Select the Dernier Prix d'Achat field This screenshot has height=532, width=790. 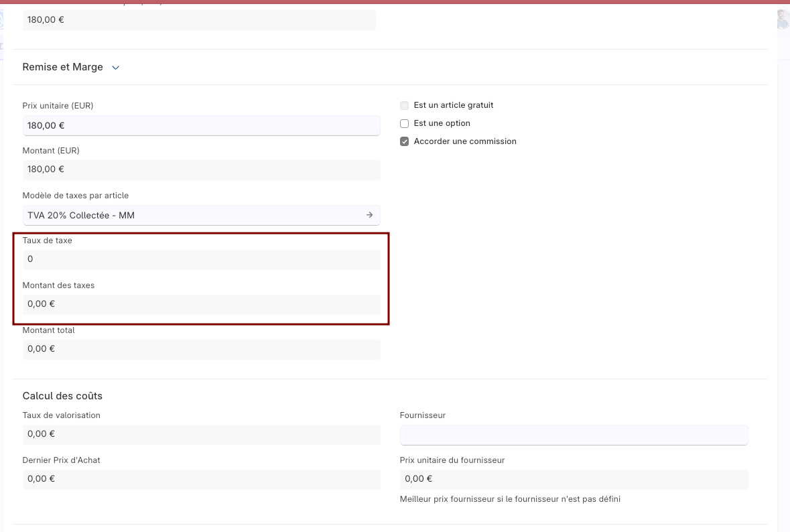click(201, 479)
